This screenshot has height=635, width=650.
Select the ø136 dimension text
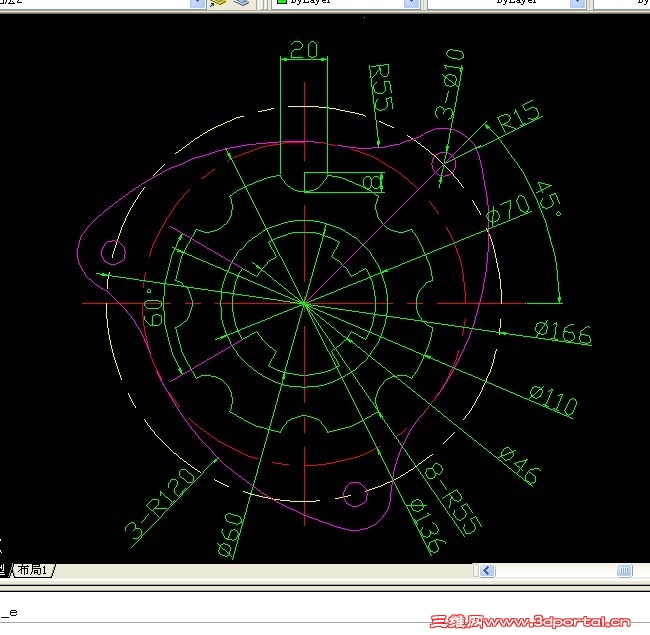pos(427,527)
